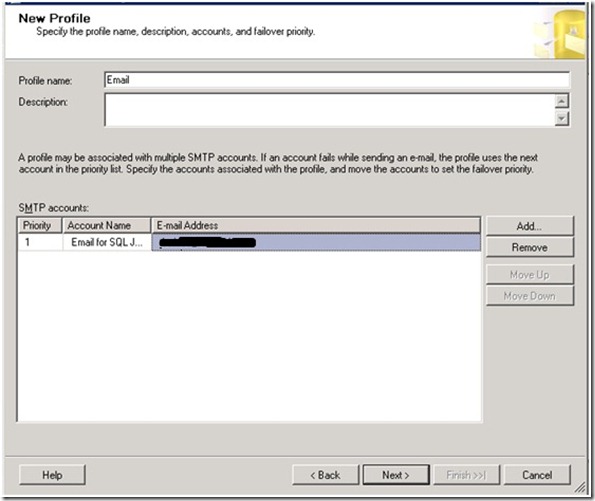The image size is (595, 501).
Task: Click the Account Name column header
Action: point(107,225)
